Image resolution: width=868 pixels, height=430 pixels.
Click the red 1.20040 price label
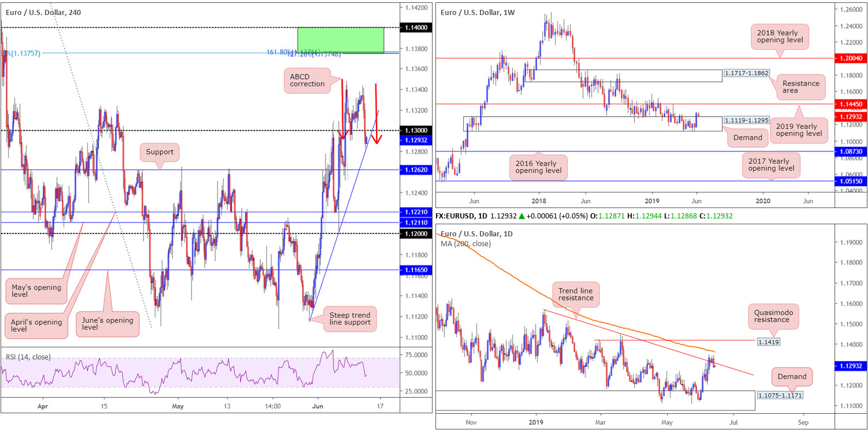point(851,58)
